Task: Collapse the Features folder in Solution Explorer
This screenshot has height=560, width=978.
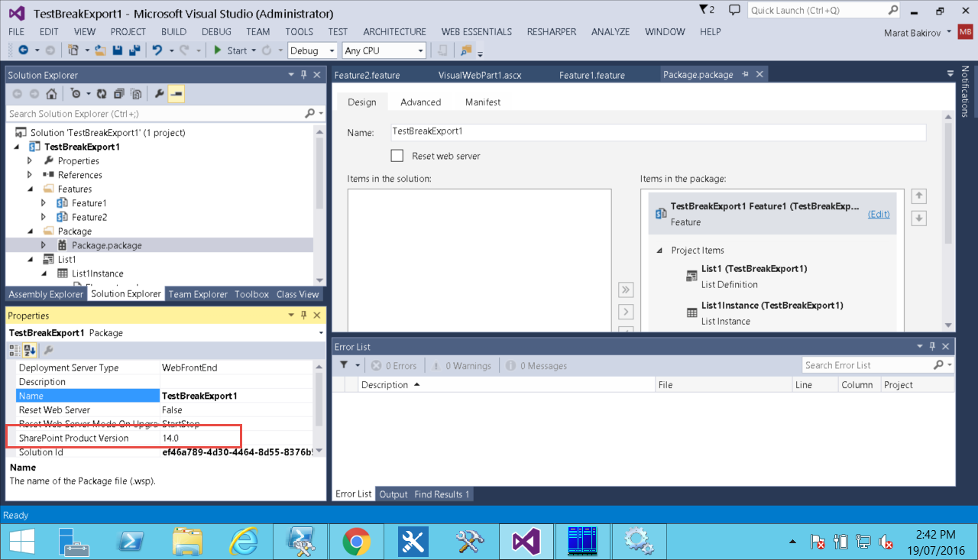Action: 30,189
